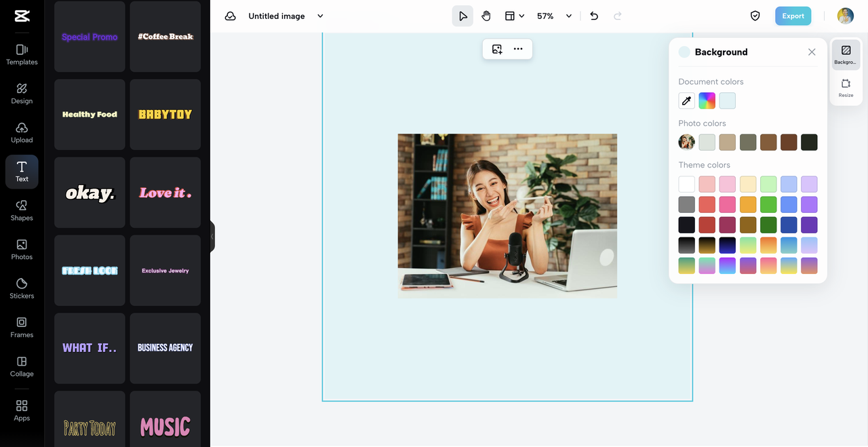Apply the Love it. text style
Image resolution: width=868 pixels, height=447 pixels.
(165, 193)
